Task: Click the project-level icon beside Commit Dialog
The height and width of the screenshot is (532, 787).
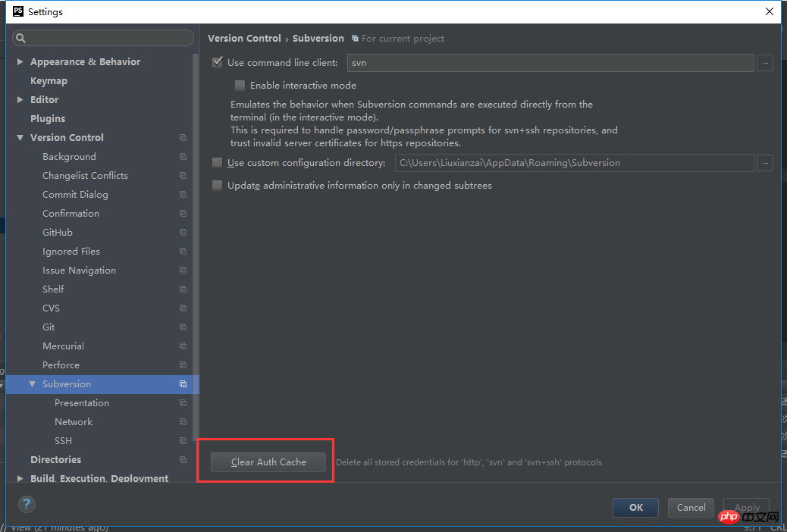Action: [183, 194]
